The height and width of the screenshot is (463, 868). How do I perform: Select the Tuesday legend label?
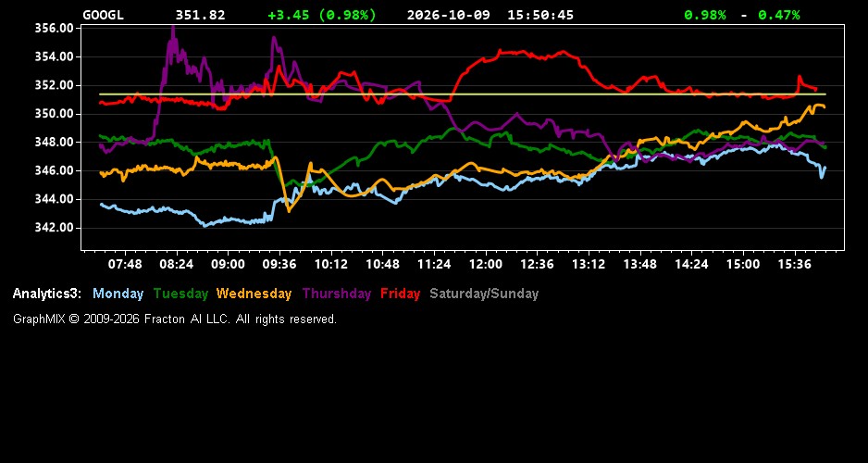(180, 294)
